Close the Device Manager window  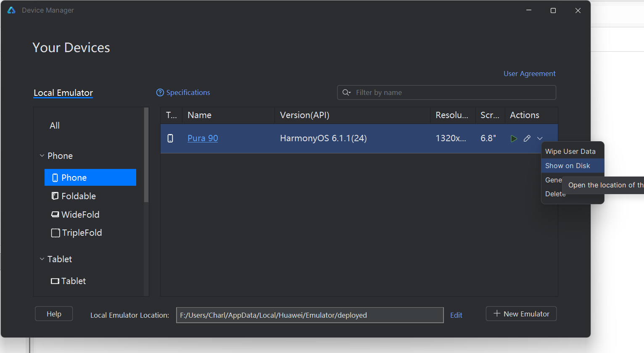(578, 10)
